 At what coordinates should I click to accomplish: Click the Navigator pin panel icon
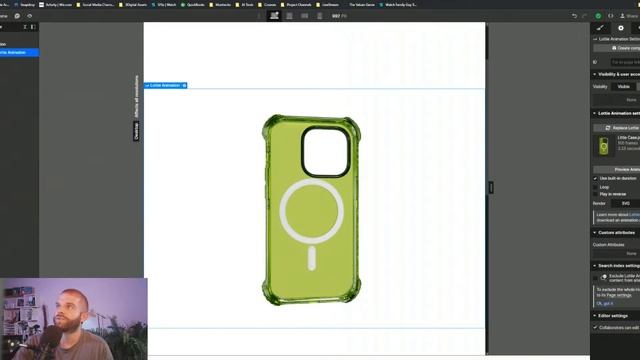[x=33, y=27]
